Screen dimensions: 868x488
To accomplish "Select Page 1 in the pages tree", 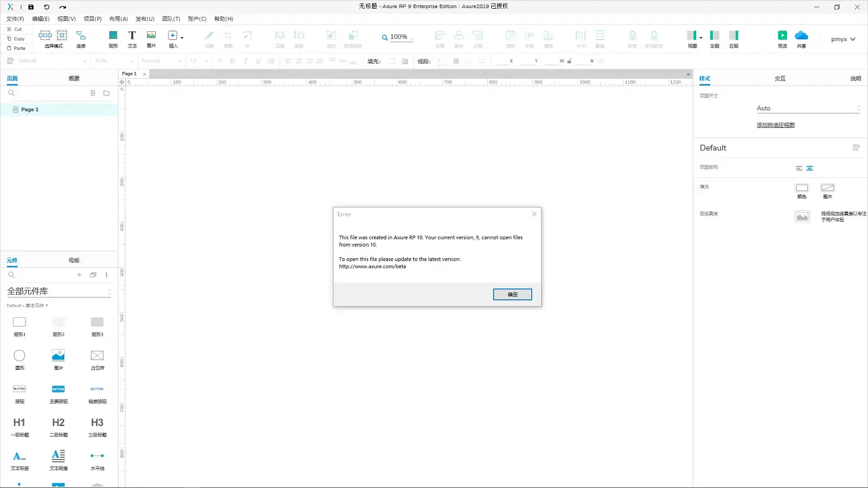I will [30, 109].
